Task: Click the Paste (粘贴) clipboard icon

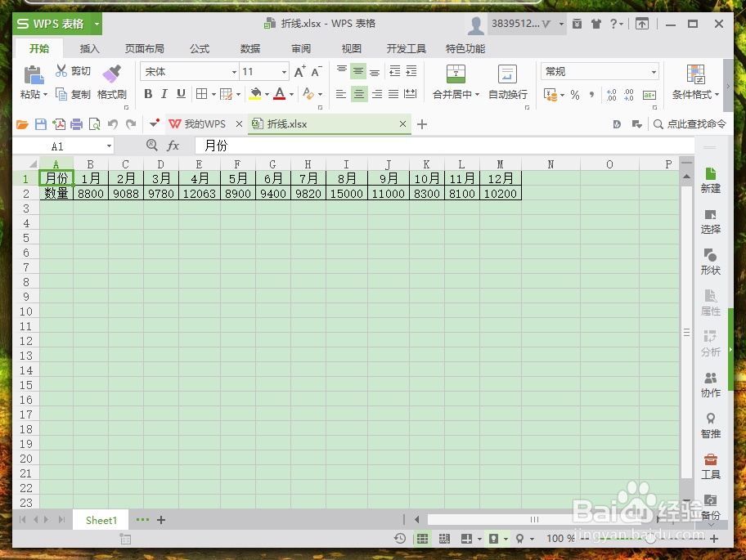Action: [x=34, y=74]
